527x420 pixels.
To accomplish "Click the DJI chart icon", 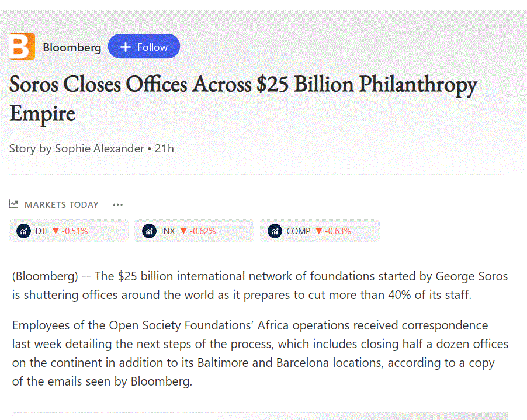I will click(23, 231).
